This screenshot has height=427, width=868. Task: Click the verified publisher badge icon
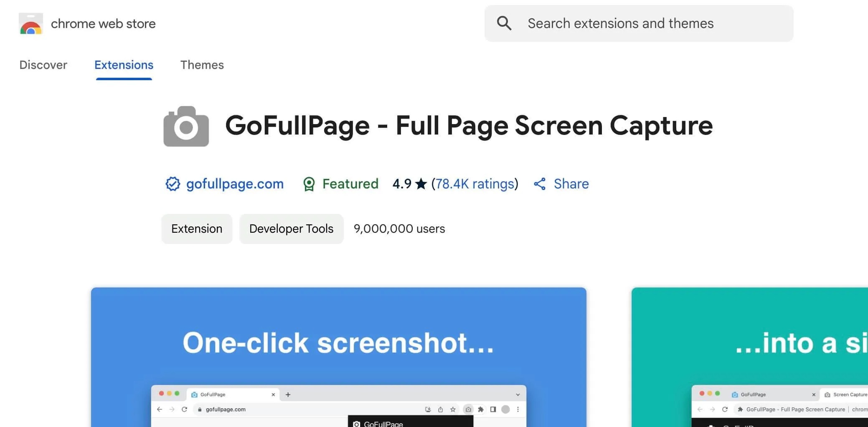point(173,184)
